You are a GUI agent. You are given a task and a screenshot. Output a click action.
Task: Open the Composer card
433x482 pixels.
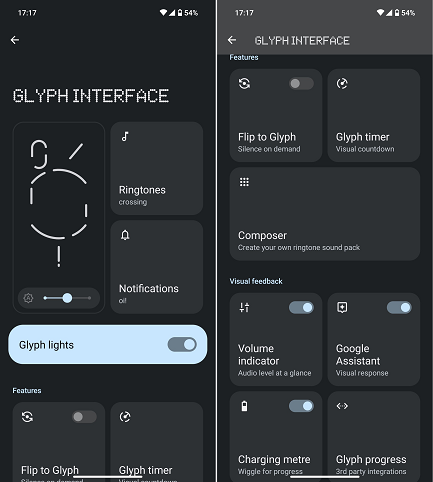click(x=325, y=214)
